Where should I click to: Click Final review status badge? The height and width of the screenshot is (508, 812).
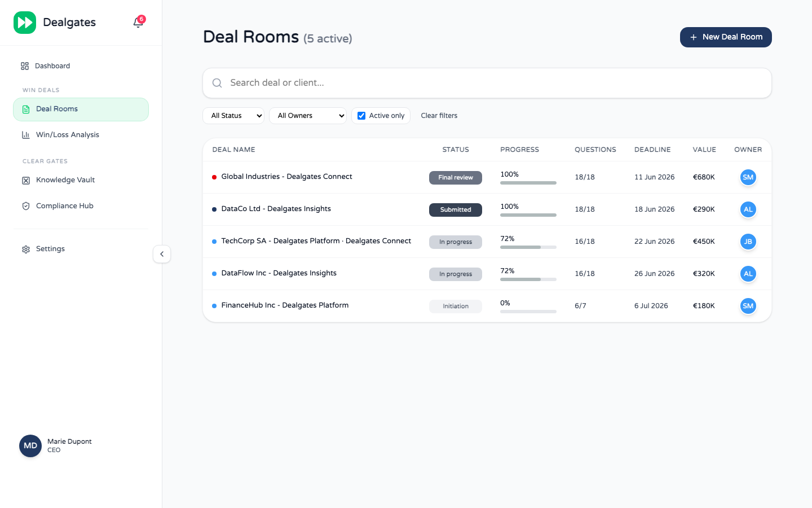(456, 177)
